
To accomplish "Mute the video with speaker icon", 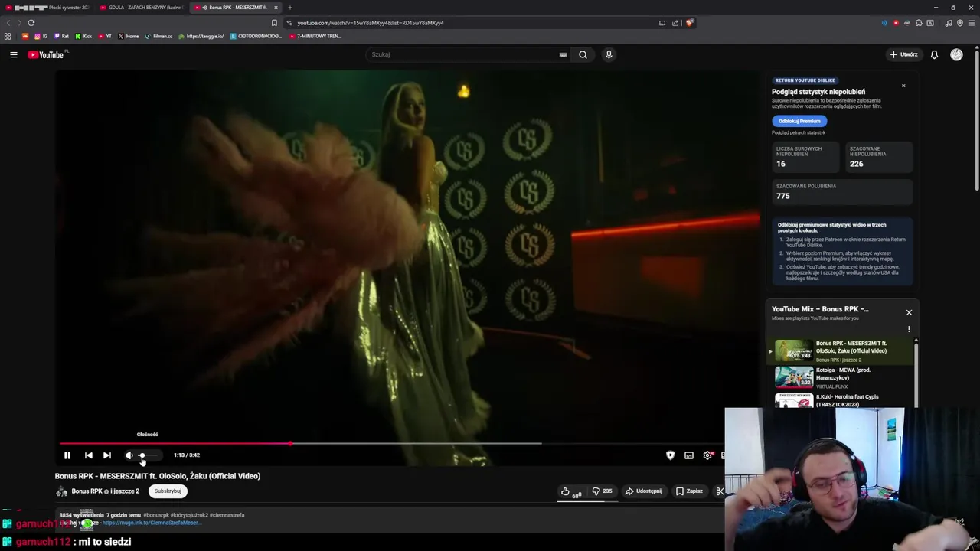I will coord(129,455).
